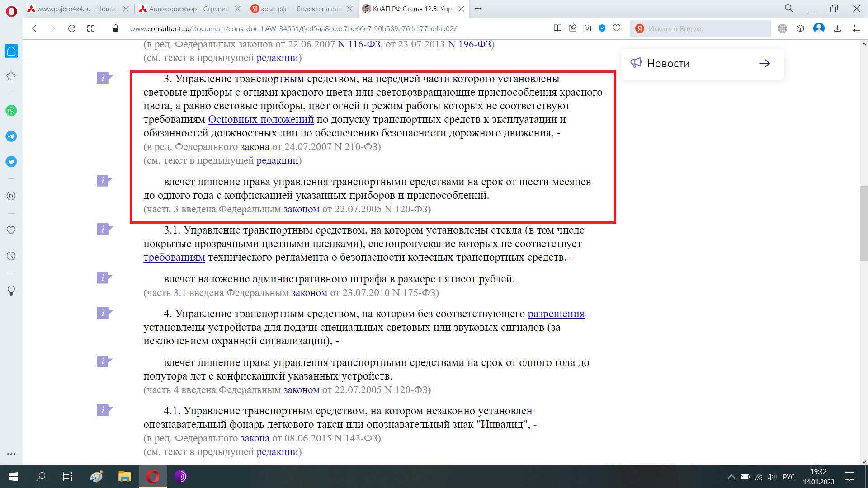868x488 pixels.
Task: Toggle the ad blocker shield icon
Action: tap(602, 28)
